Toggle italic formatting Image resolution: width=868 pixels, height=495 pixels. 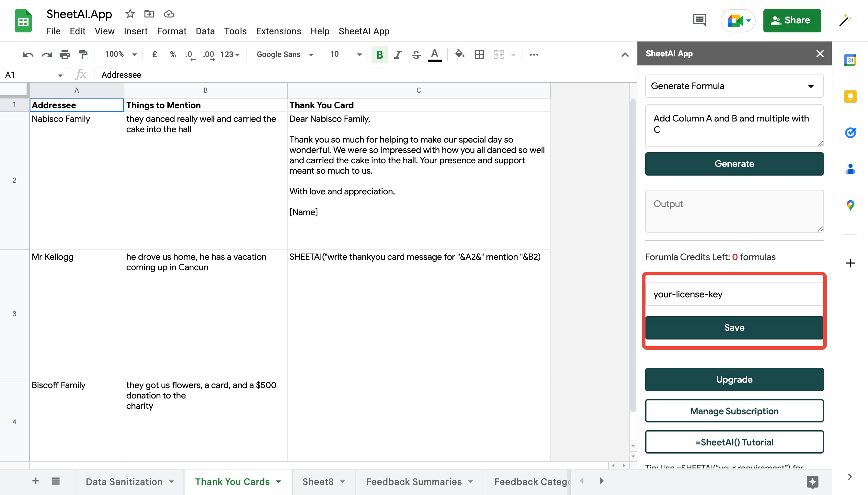[x=398, y=54]
